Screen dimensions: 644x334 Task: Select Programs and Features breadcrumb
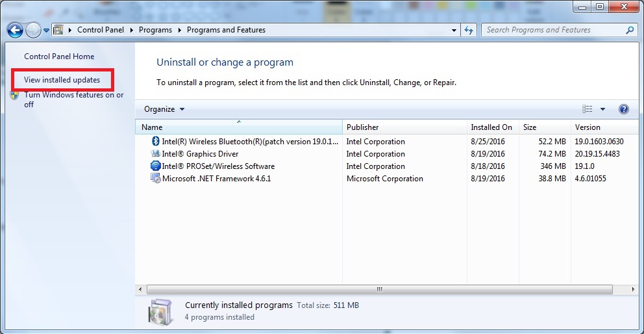tap(226, 30)
